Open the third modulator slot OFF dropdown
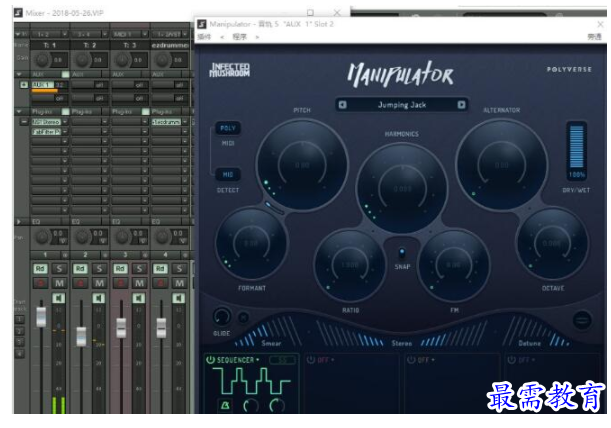 426,360
